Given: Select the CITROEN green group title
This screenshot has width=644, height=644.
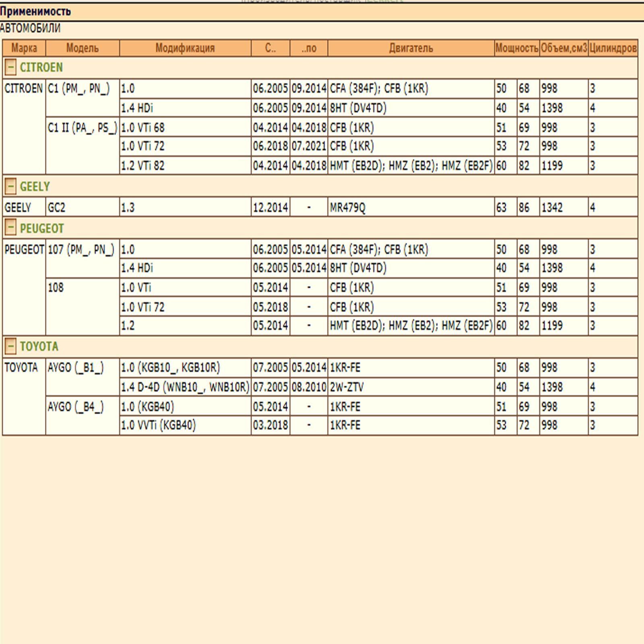Looking at the screenshot, I should 41,68.
